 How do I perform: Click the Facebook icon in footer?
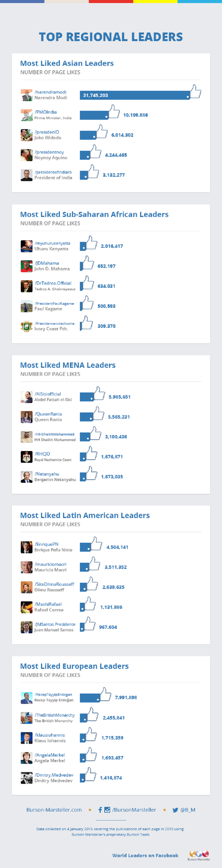click(x=100, y=810)
